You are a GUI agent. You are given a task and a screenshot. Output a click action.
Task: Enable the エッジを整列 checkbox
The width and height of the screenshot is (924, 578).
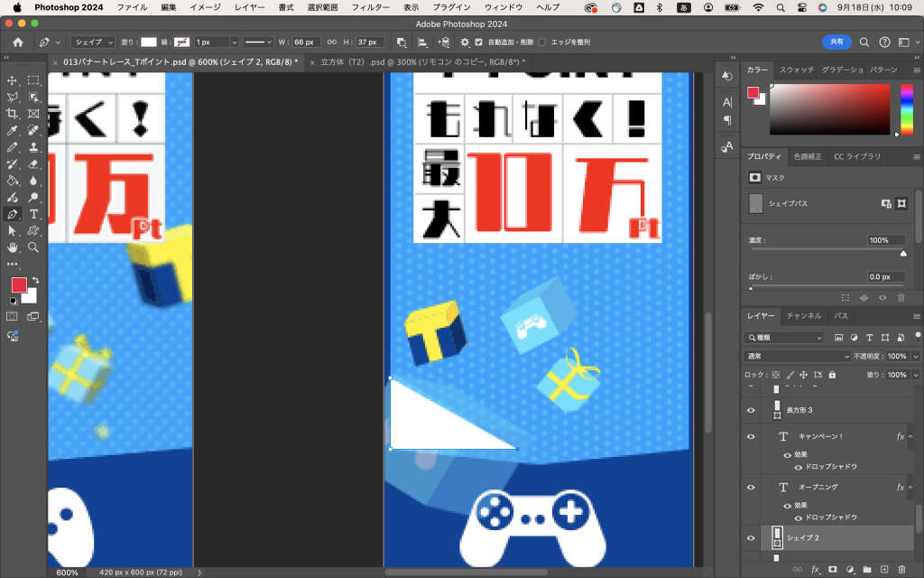(541, 42)
